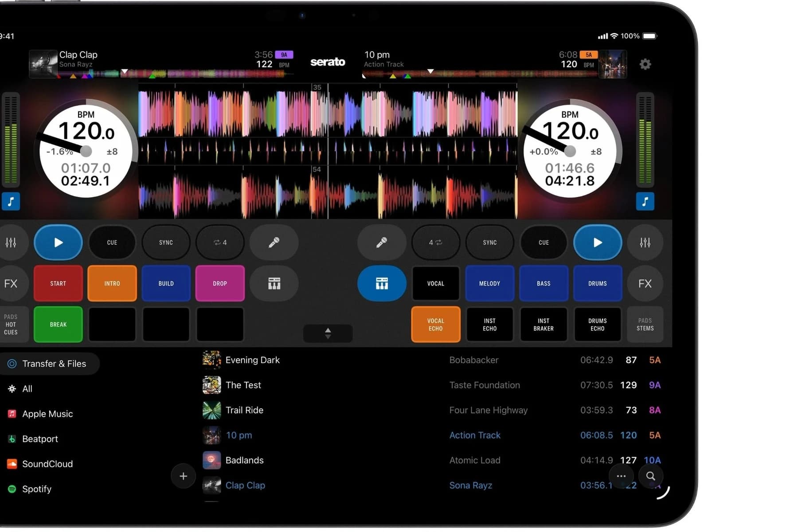Toggle VOCAL stem on right deck
Screen dimensions: 798x532
point(435,283)
